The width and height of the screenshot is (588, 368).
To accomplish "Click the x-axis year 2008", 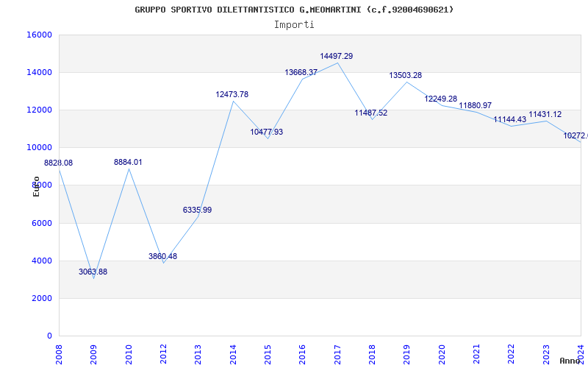I will 59,355.
